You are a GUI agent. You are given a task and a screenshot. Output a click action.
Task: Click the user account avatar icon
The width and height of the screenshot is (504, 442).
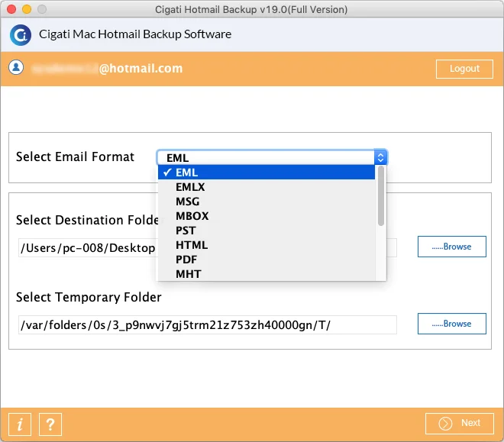pos(16,67)
